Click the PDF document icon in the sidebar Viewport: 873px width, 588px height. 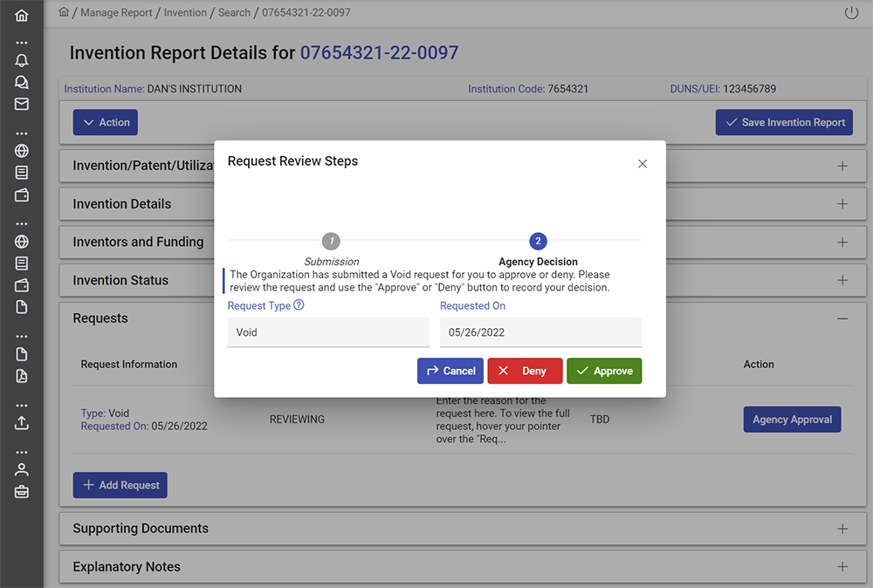(22, 376)
